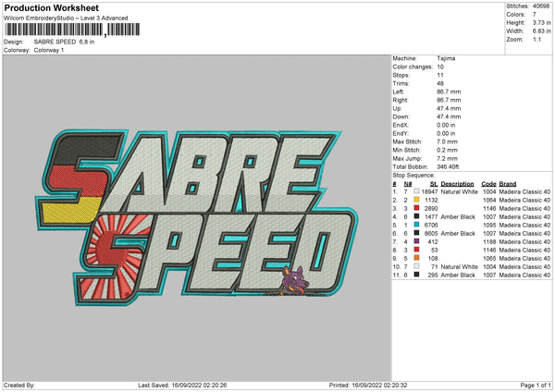
Task: Click the Brand column header
Action: (507, 183)
